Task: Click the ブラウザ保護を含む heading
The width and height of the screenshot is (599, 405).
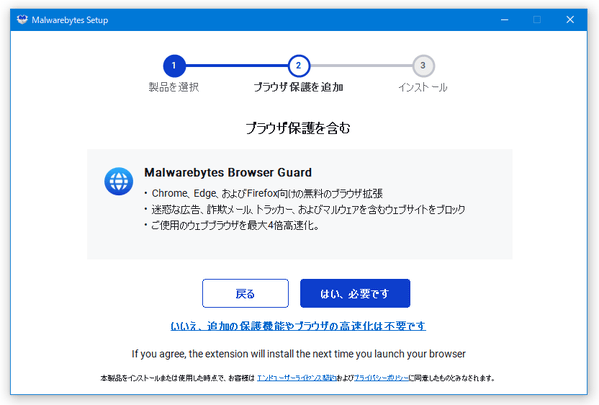Action: (x=298, y=128)
